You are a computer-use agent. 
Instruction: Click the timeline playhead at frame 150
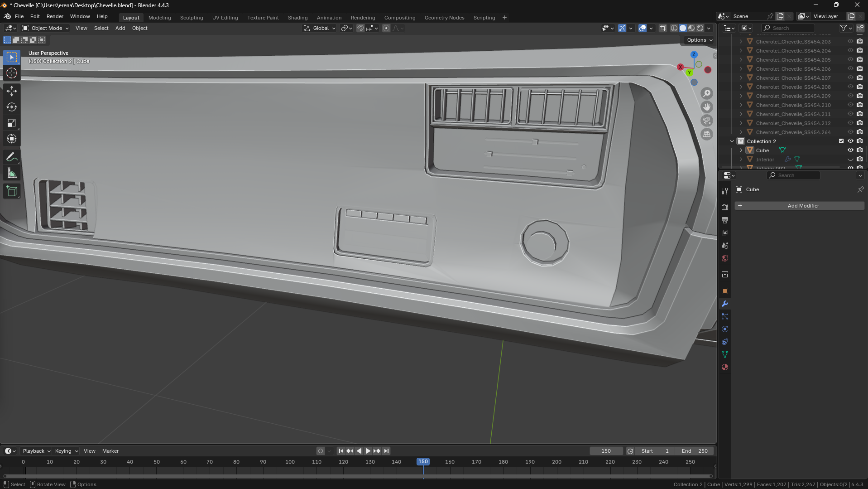423,461
